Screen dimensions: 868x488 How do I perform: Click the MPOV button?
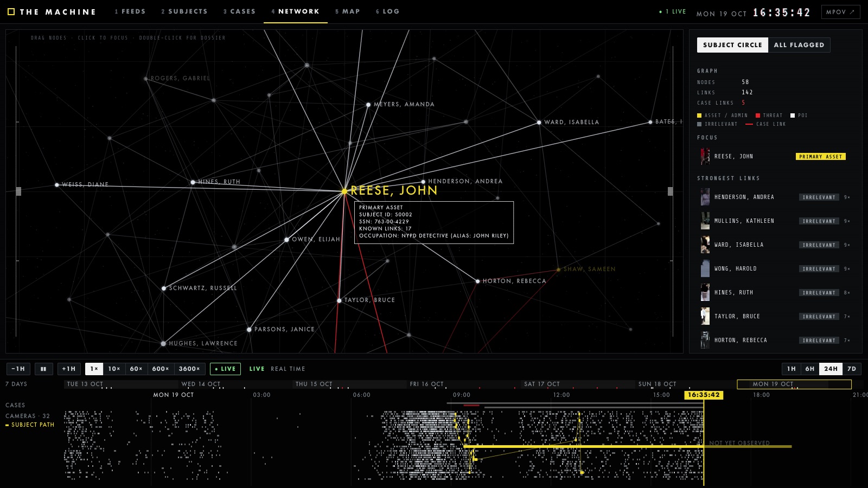point(840,12)
